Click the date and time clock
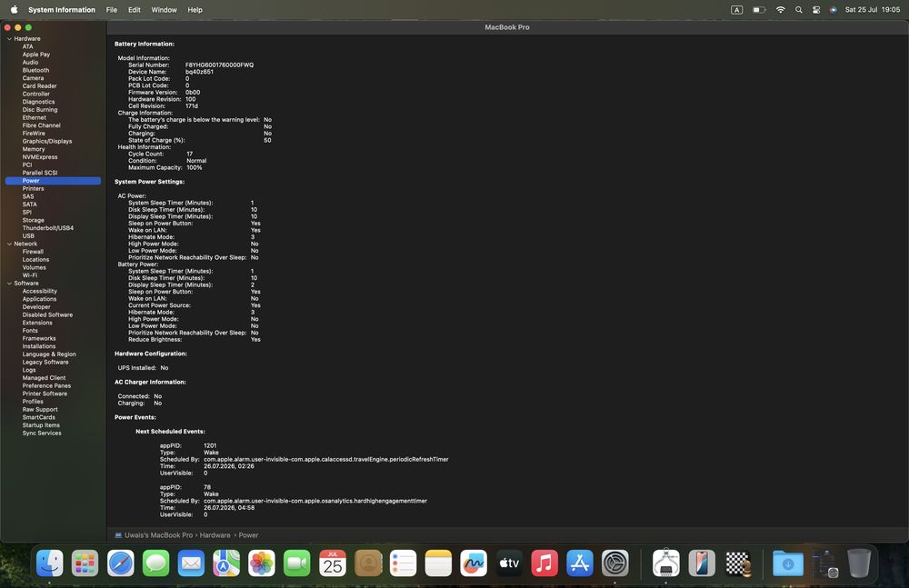The width and height of the screenshot is (909, 588). coord(872,10)
